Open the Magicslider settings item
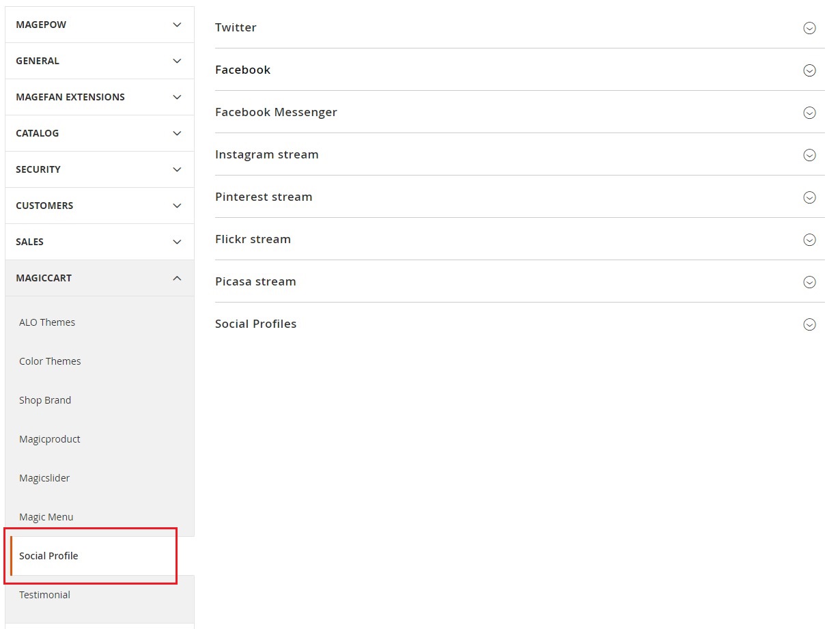This screenshot has height=629, width=840. 44,478
